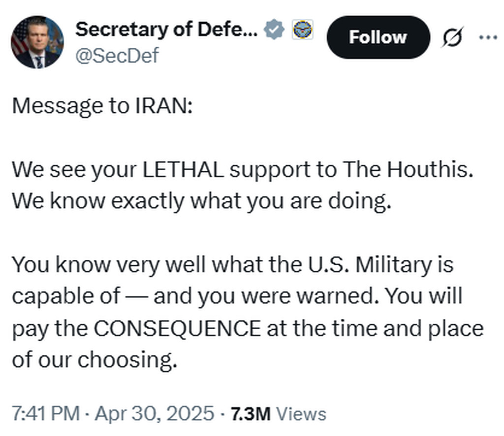The width and height of the screenshot is (504, 436).
Task: Click the Apr 30, 2025 date
Action: click(155, 413)
